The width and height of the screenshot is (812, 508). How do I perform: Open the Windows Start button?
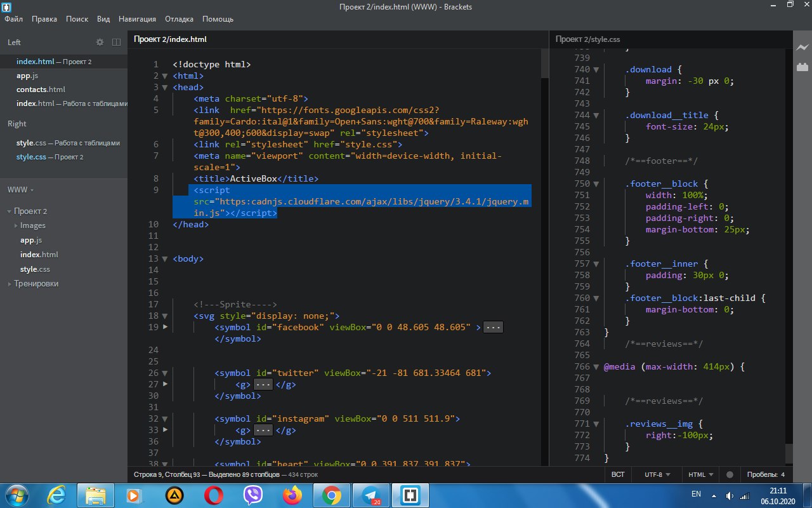point(18,495)
